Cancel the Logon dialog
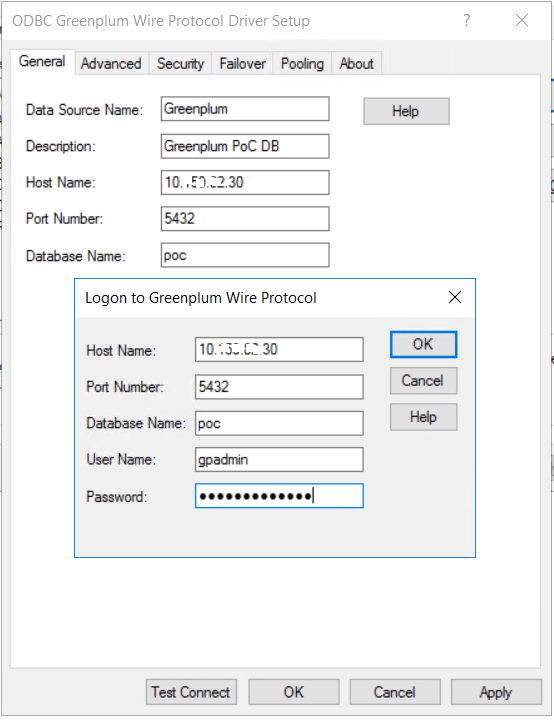The width and height of the screenshot is (554, 720). click(424, 381)
